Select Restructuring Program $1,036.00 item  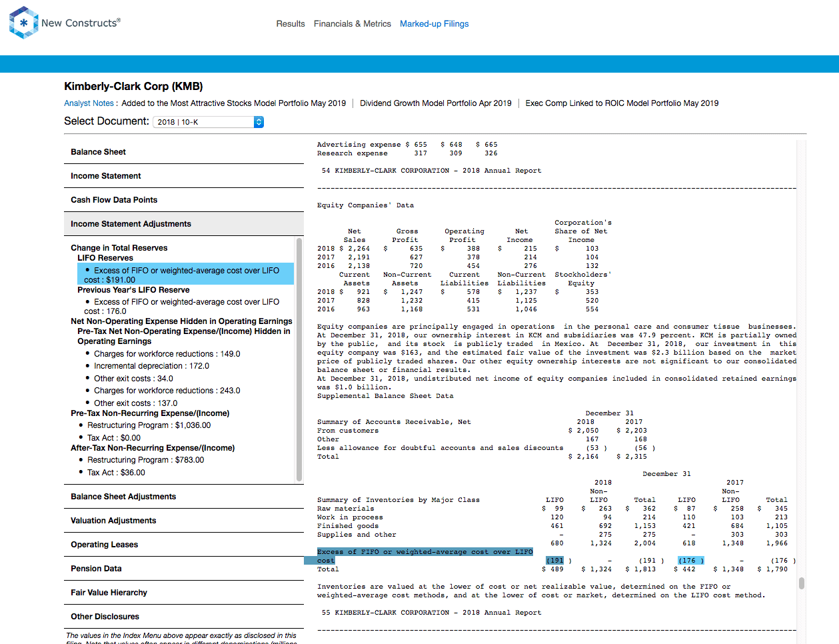(x=149, y=425)
